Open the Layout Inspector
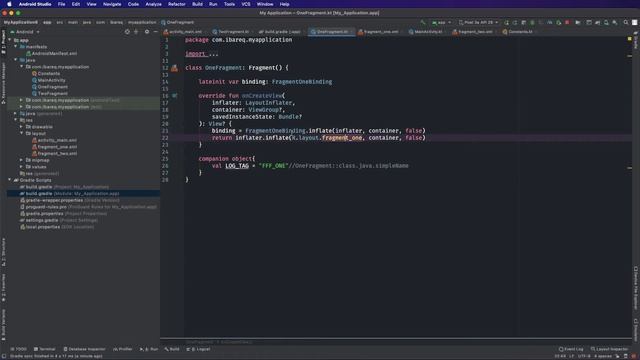 [x=609, y=349]
